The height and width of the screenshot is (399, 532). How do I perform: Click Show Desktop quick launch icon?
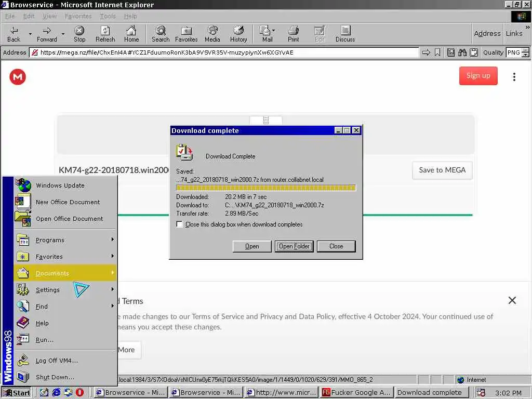pos(44,393)
